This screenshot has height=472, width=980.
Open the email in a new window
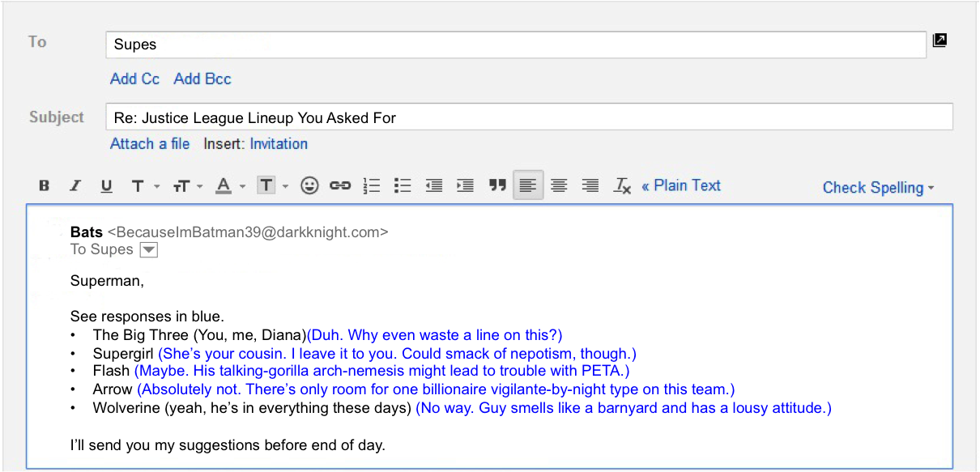940,39
